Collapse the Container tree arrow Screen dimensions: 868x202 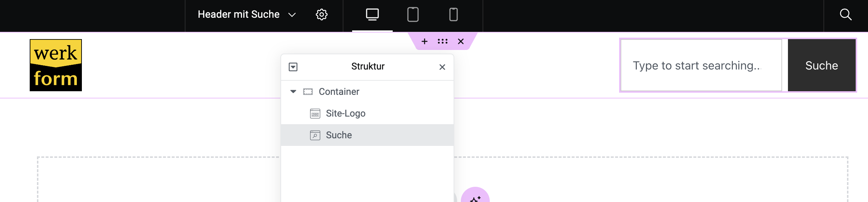[x=293, y=92]
